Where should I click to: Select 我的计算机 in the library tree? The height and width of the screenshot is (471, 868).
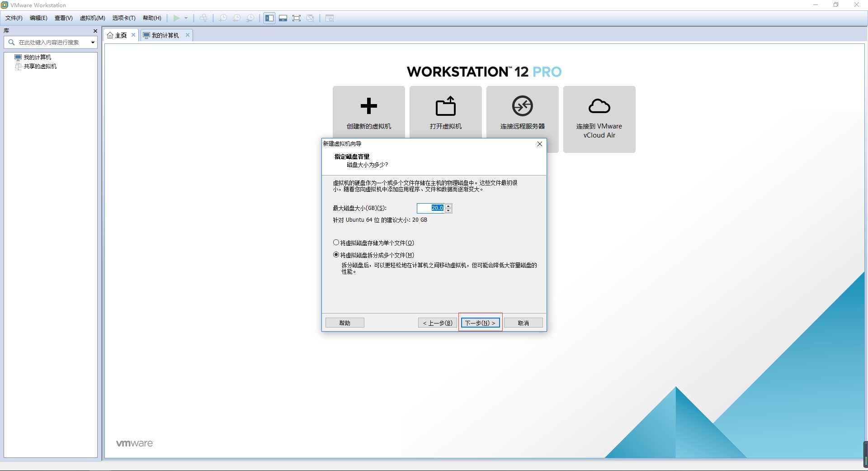coord(37,57)
